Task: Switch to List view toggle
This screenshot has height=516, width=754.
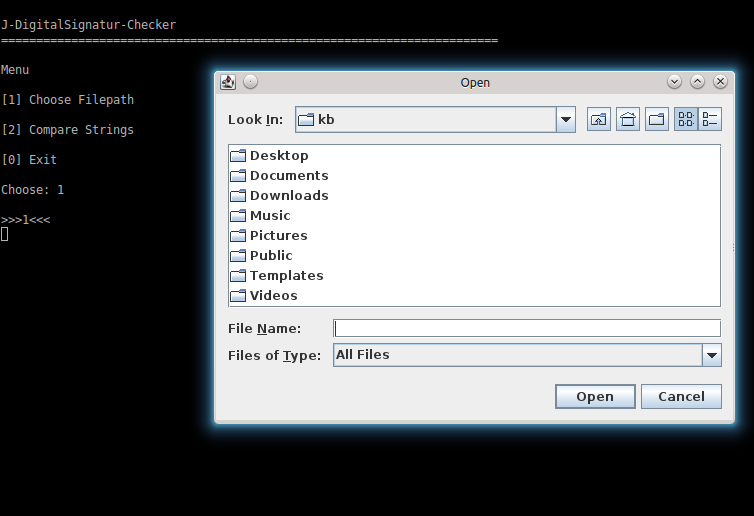Action: point(686,119)
